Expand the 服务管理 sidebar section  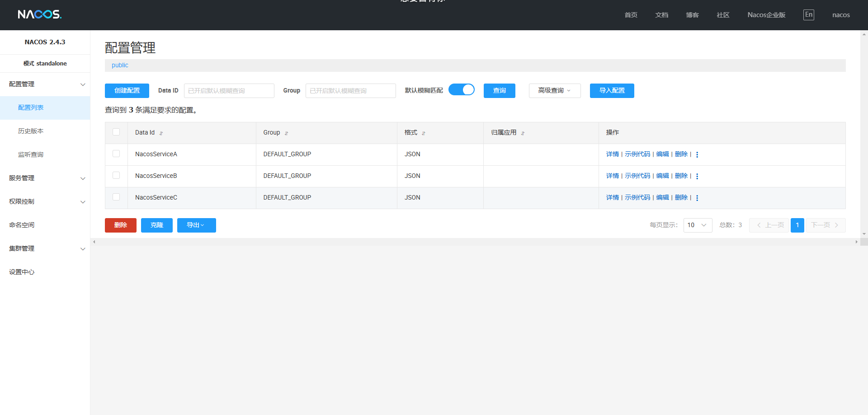click(45, 178)
